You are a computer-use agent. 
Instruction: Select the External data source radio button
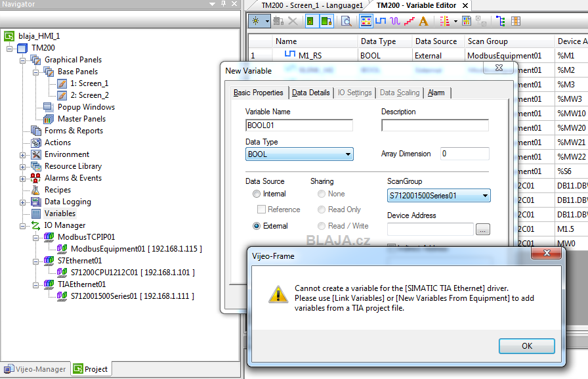pyautogui.click(x=257, y=226)
